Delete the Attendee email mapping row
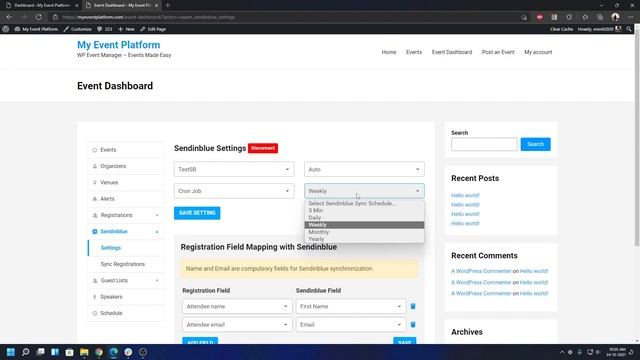Image resolution: width=640 pixels, height=360 pixels. 413,324
